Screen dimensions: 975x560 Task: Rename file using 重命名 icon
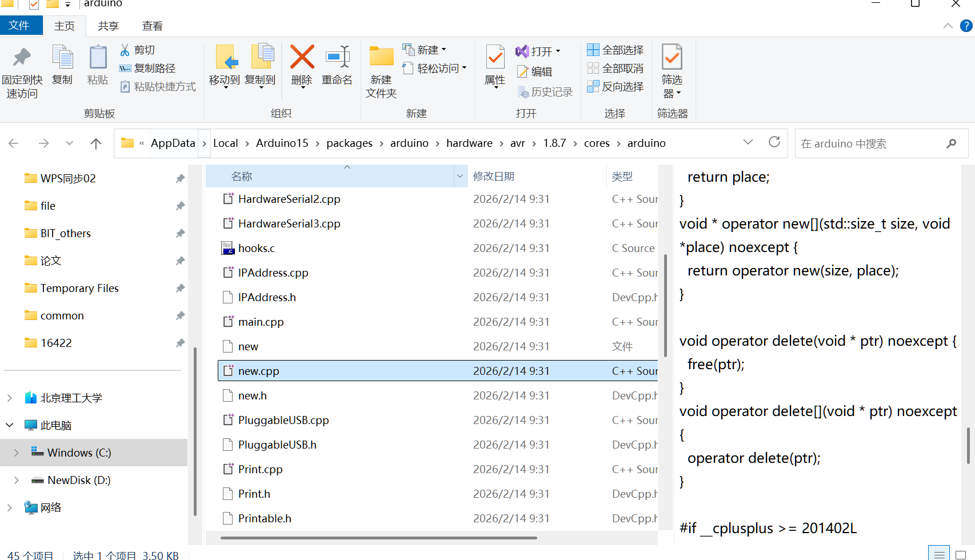337,65
